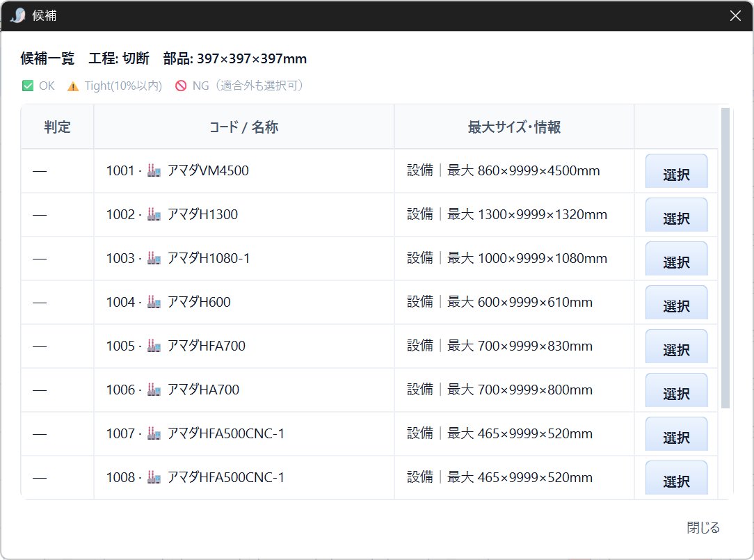Select row 1007 アマダHFA500CNC-1 via 選択
The image size is (754, 560).
(676, 434)
